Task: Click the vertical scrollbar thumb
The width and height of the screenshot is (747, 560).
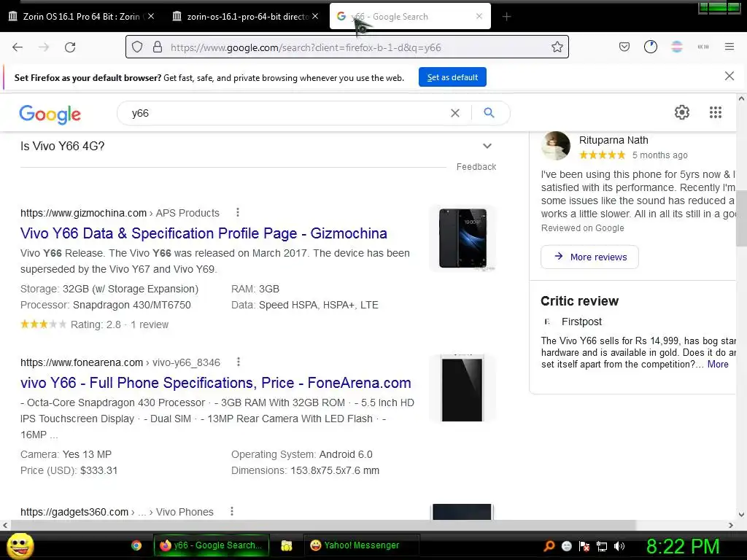Action: 741,218
